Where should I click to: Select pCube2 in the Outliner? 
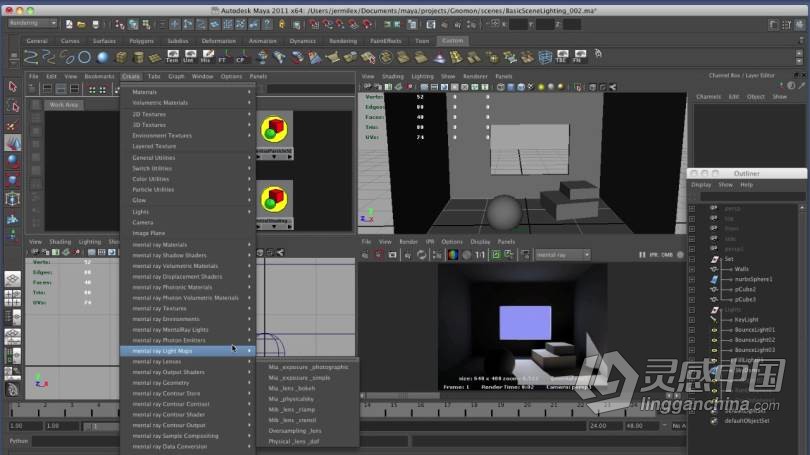(745, 289)
